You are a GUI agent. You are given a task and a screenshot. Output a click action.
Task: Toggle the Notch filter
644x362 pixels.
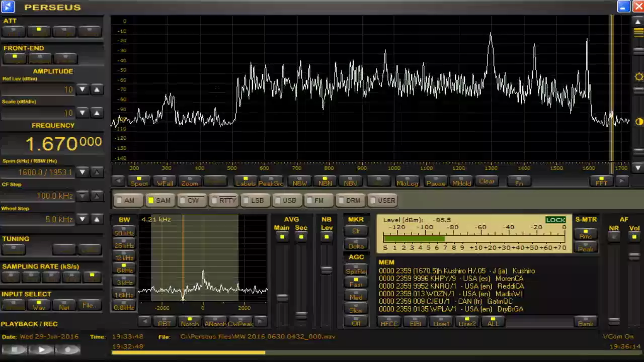[x=190, y=322]
